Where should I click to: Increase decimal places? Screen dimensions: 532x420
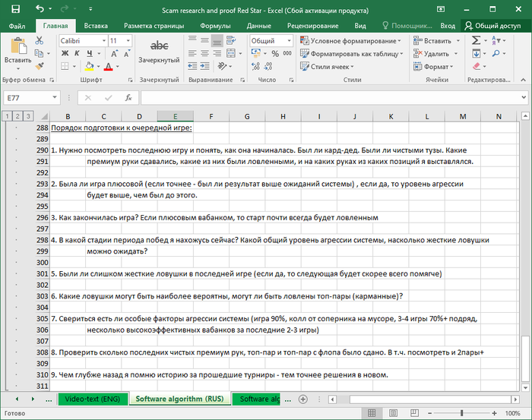tap(255, 66)
